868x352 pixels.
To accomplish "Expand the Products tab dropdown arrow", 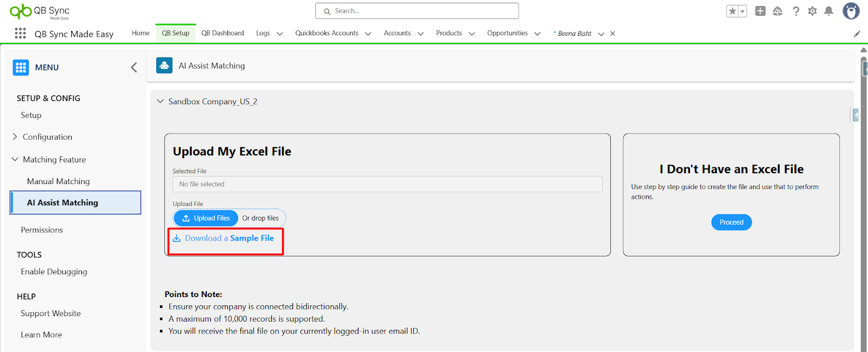I will pos(472,34).
